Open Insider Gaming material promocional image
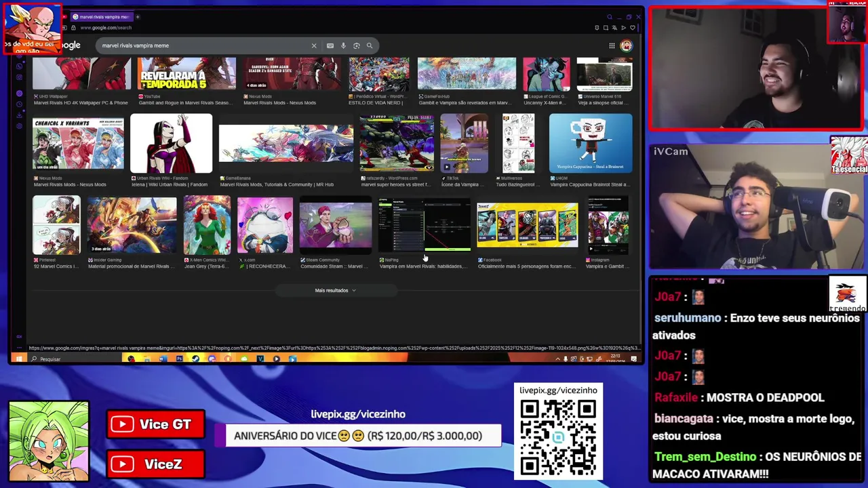Viewport: 868px width, 488px height. [x=132, y=225]
